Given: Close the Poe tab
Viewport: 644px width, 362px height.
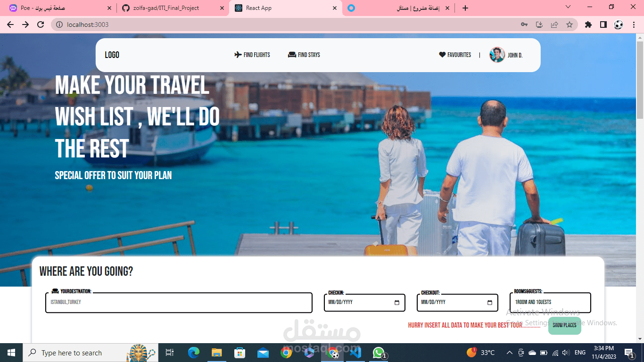Looking at the screenshot, I should (109, 8).
